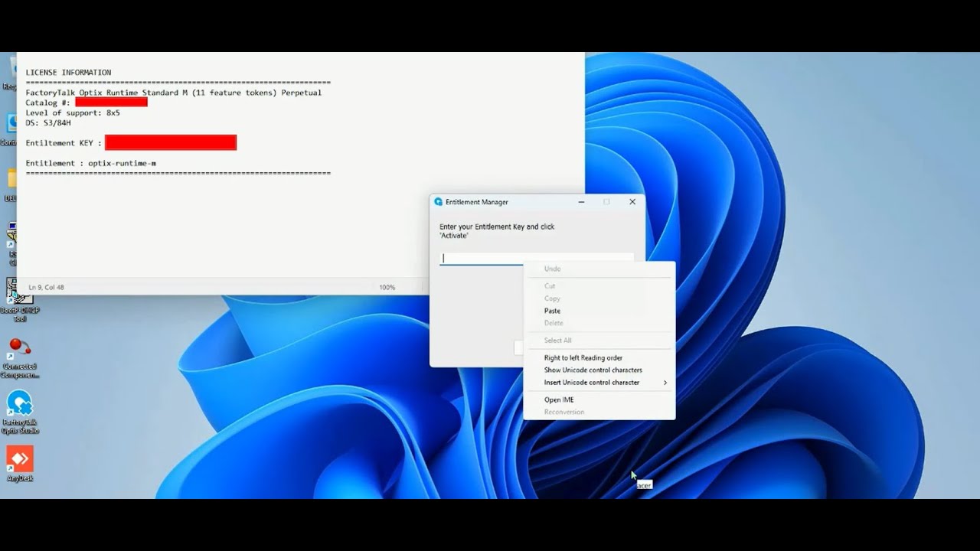
Task: Click the 'DS: S3/84H' line
Action: pyautogui.click(x=48, y=122)
